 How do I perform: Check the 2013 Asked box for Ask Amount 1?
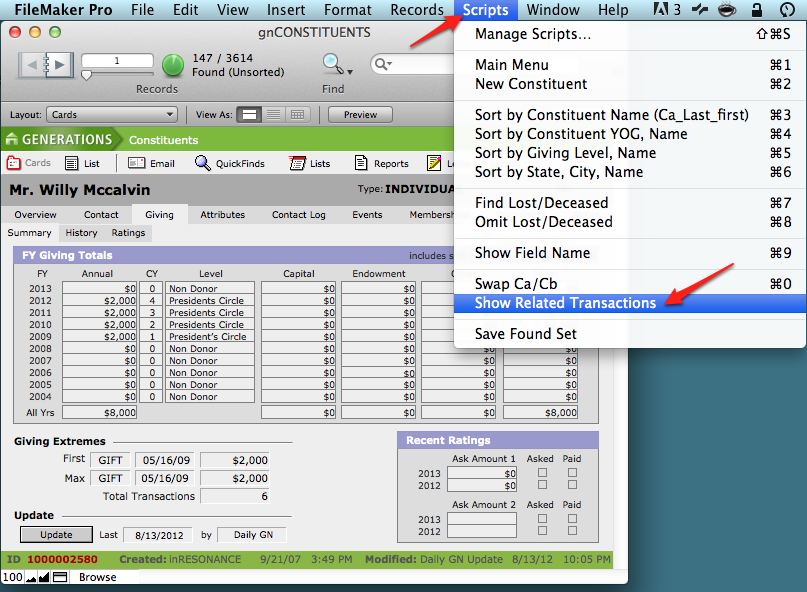coord(543,473)
